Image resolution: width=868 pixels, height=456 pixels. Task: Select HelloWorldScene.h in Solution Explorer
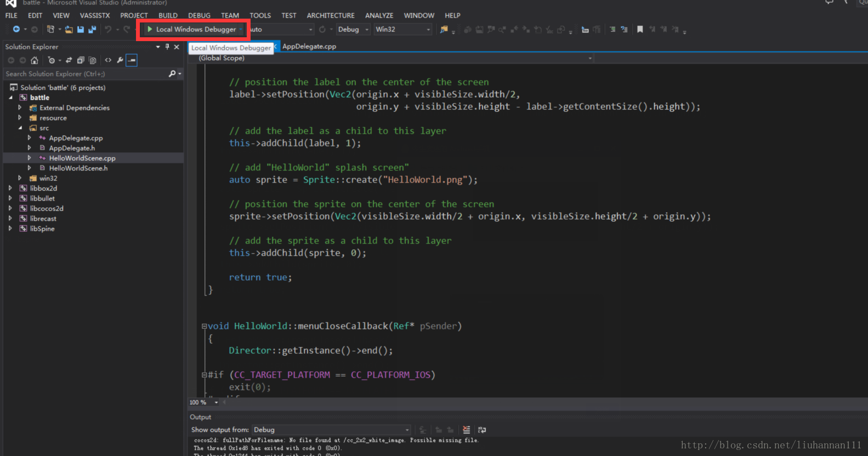point(78,168)
